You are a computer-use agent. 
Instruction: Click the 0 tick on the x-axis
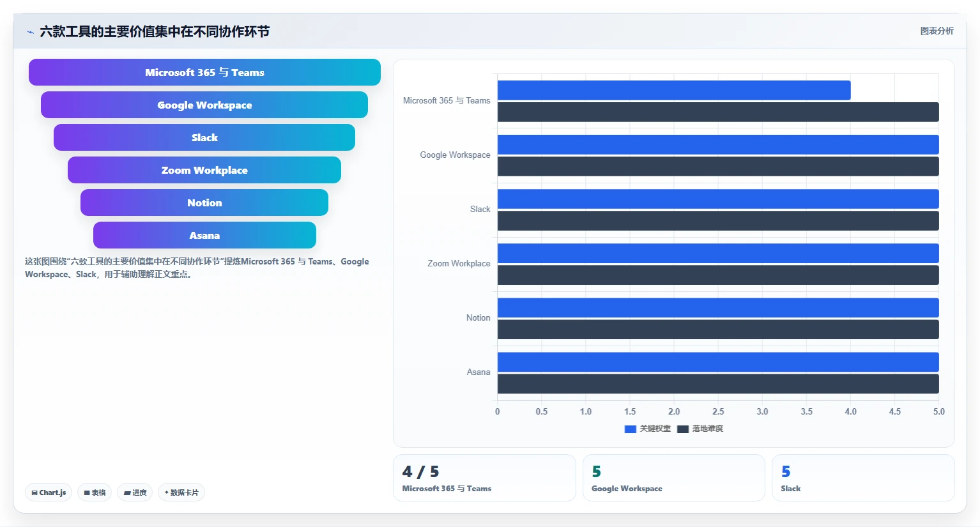point(498,411)
